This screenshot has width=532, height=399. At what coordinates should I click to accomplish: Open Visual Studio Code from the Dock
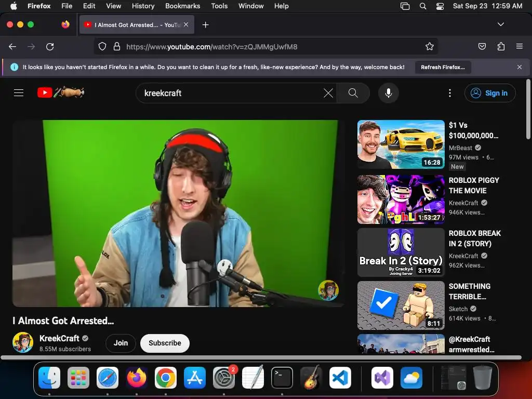[x=340, y=378]
